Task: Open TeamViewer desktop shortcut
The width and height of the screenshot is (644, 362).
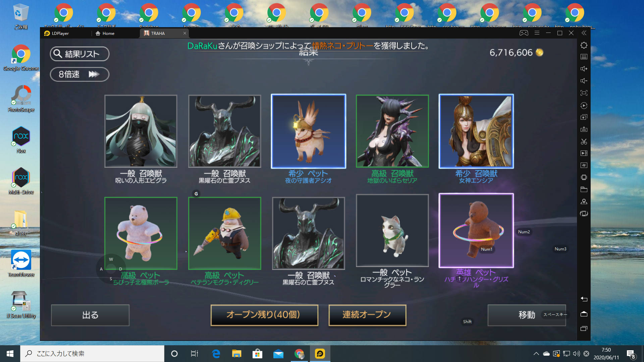Action: pos(21,263)
